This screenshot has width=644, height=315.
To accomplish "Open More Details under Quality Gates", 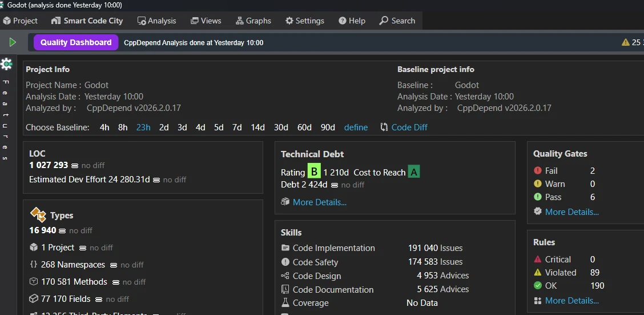I will pyautogui.click(x=571, y=212).
